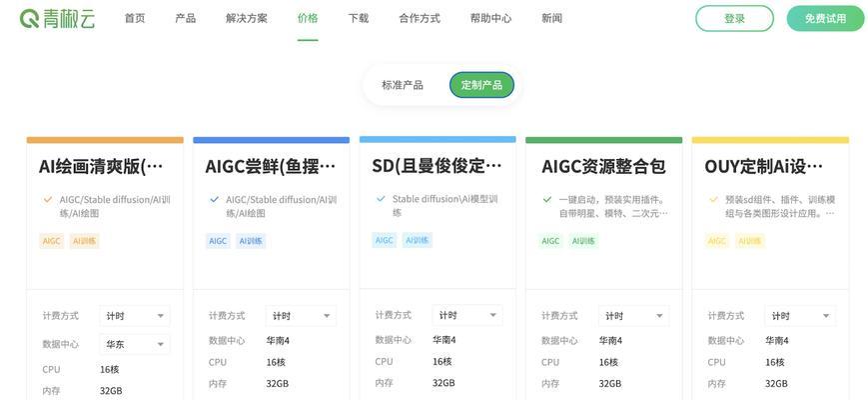Open 数据中心 华东 dropdown in AI绘画清爽版 card
The height and width of the screenshot is (400, 868).
(135, 344)
